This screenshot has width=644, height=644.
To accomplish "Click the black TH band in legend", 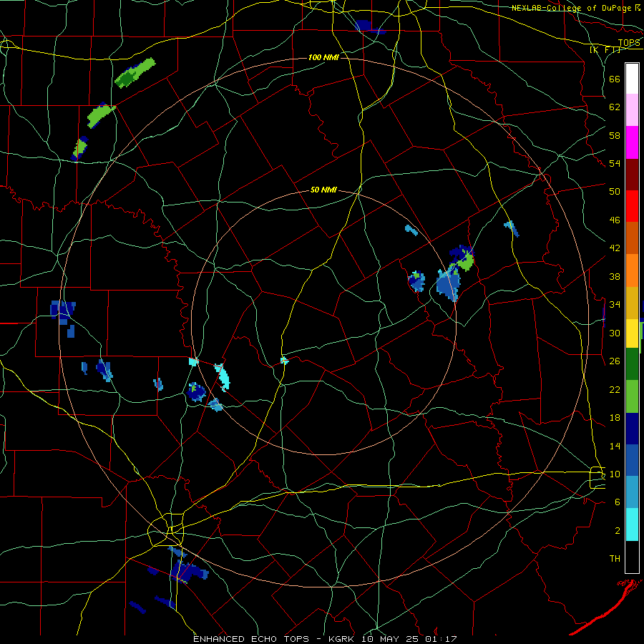I will [x=632, y=557].
